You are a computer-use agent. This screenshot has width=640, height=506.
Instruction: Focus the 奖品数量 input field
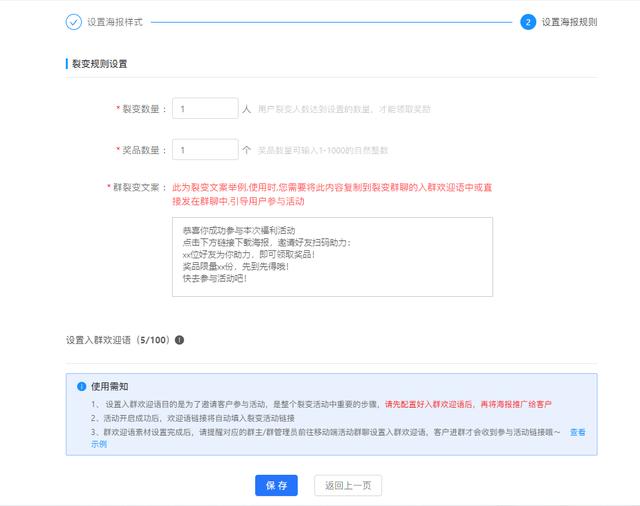[204, 149]
